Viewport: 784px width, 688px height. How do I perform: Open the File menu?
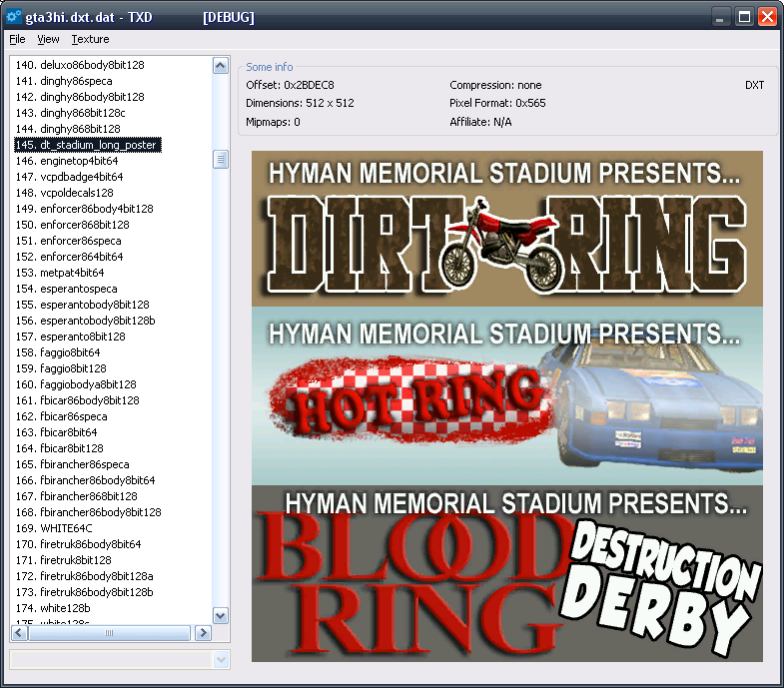pos(17,39)
